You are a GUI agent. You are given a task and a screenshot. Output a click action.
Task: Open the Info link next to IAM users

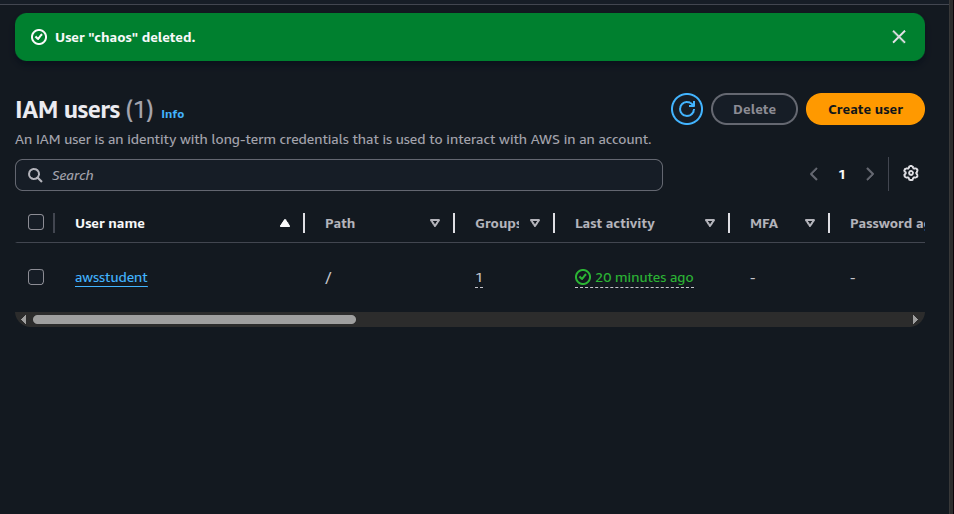point(172,114)
